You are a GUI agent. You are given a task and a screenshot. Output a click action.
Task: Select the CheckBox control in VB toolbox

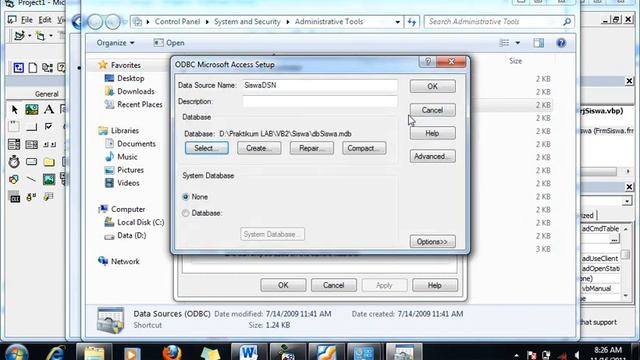coord(49,127)
